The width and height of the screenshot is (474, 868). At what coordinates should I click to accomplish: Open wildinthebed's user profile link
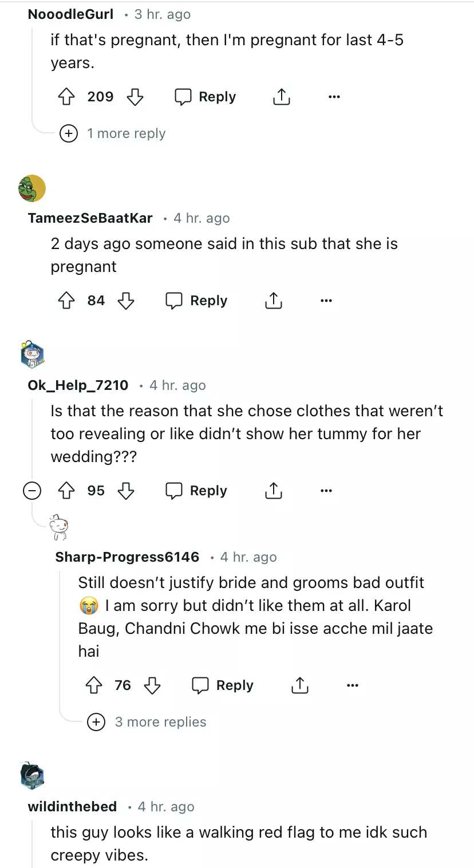click(x=72, y=807)
